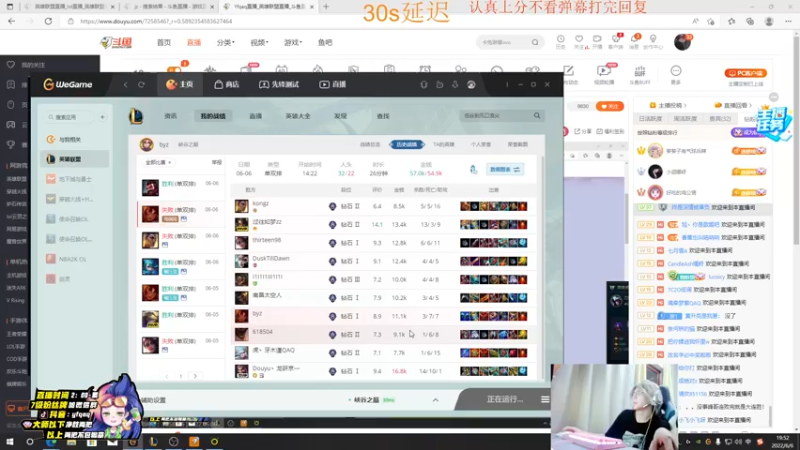Open the 全部比赛 match filter dropdown

pos(159,162)
